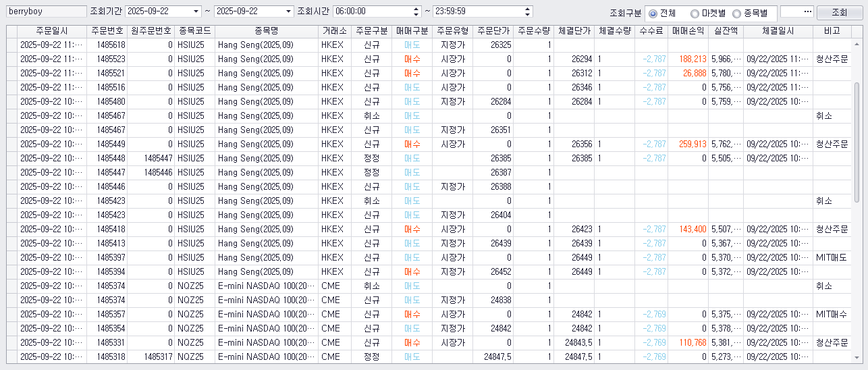The width and height of the screenshot is (868, 370).
Task: Click the 조회 search button
Action: point(839,12)
